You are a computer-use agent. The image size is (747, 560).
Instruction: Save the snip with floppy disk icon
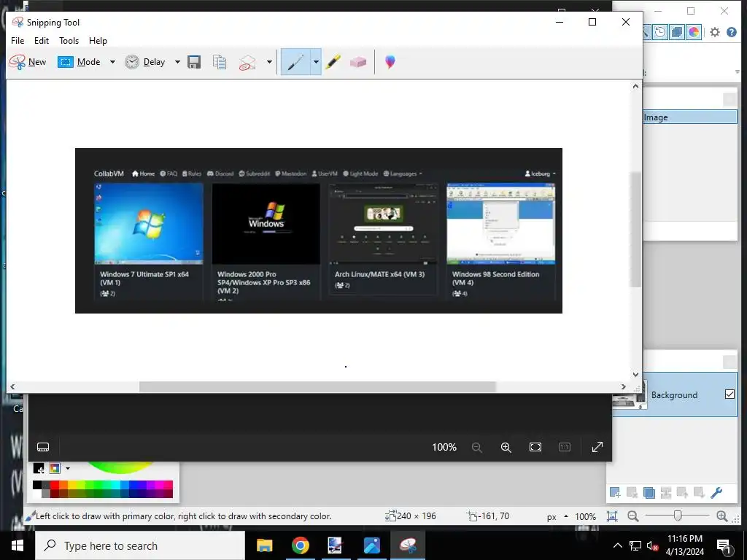pyautogui.click(x=194, y=62)
